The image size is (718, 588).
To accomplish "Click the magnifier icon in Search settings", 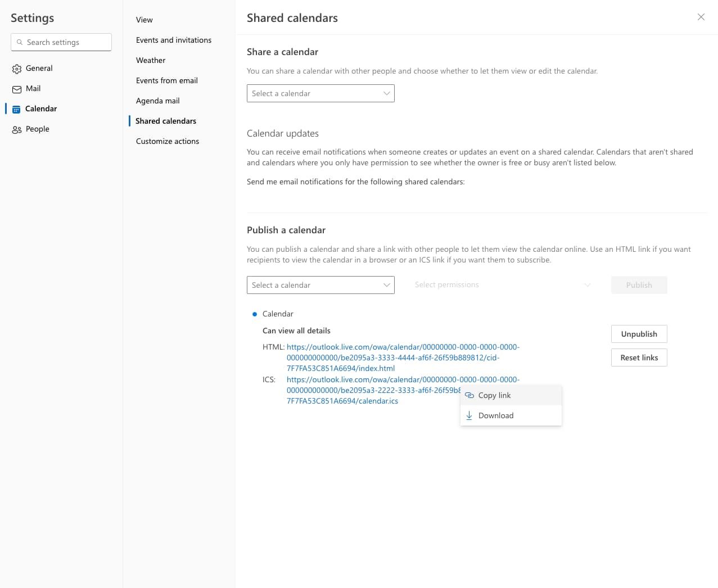I will 20,42.
